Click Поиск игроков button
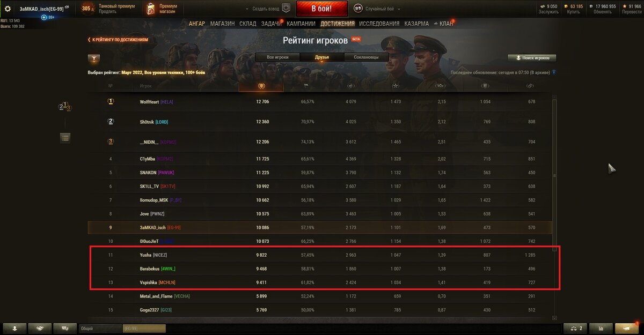Image resolution: width=644 pixels, height=335 pixels. [532, 58]
